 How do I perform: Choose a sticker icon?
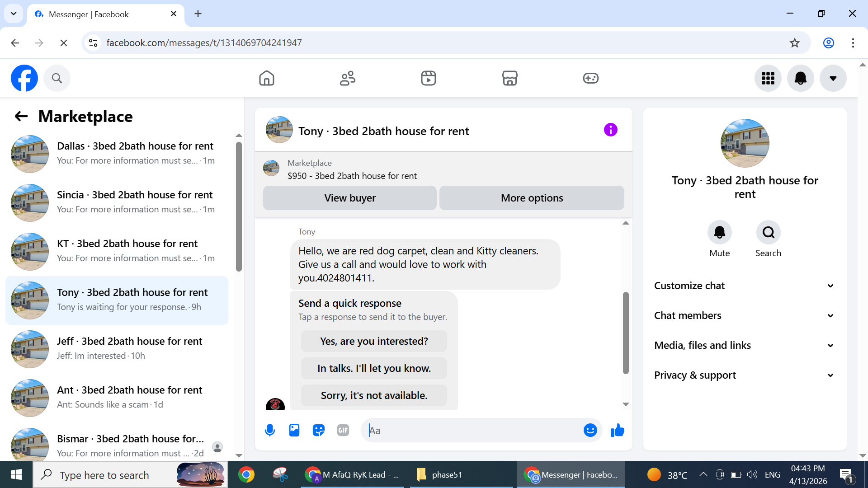319,431
